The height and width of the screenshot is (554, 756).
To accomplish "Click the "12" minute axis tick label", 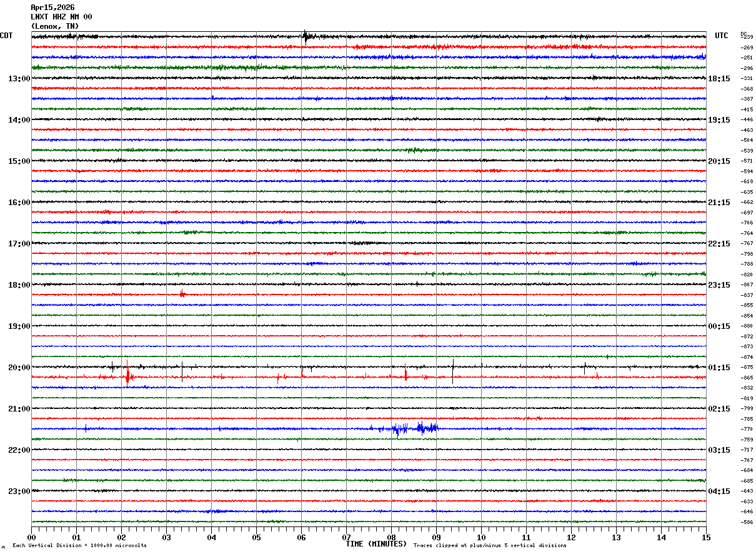I will pos(571,537).
